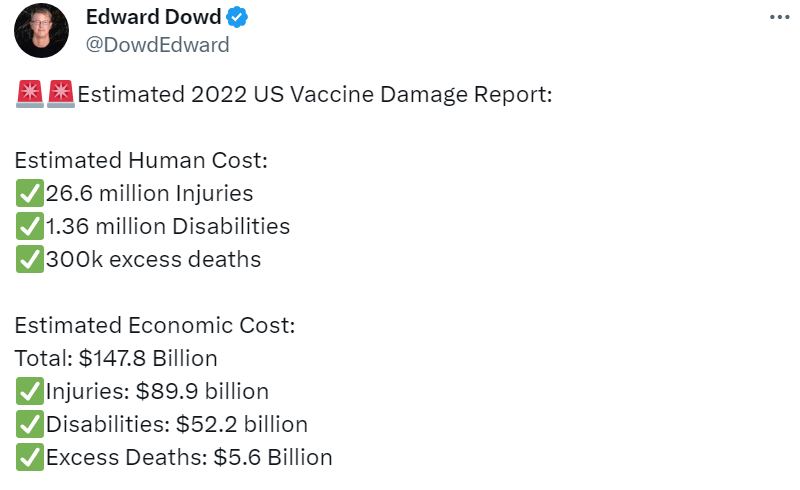Image resolution: width=800 pixels, height=490 pixels.
Task: Click the checkmark beside Excess Deaths: $5.6 Billion
Action: point(30,457)
